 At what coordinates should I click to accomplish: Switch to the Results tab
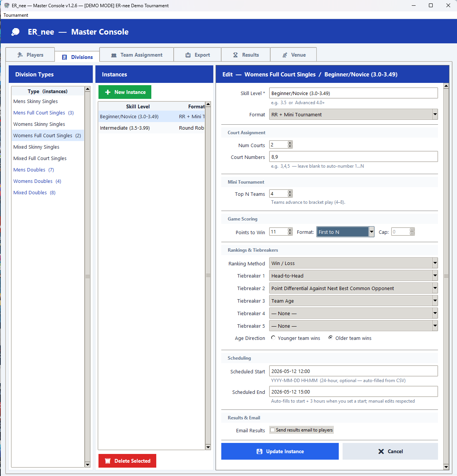pyautogui.click(x=246, y=55)
